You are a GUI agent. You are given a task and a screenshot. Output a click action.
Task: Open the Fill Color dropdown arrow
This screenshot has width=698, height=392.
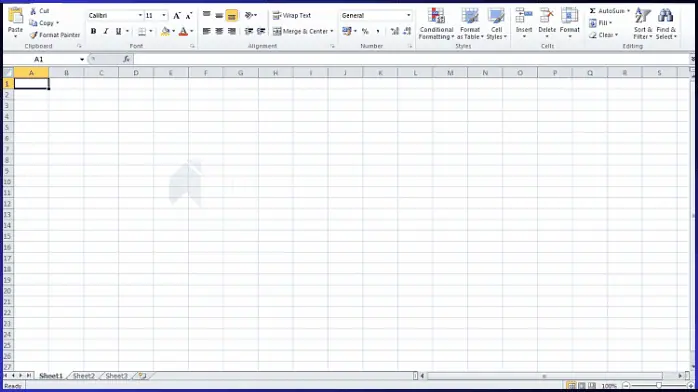coord(174,31)
